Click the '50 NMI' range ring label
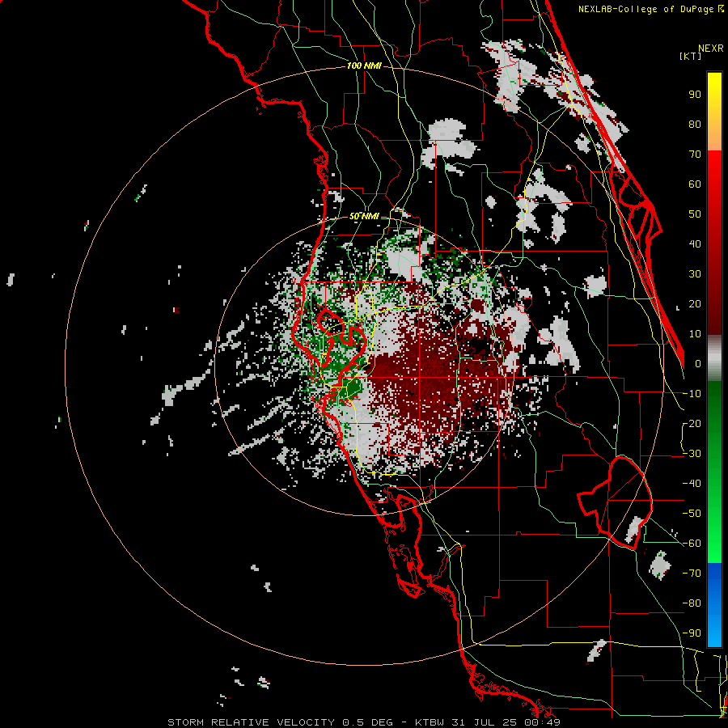728x728 pixels. point(364,216)
